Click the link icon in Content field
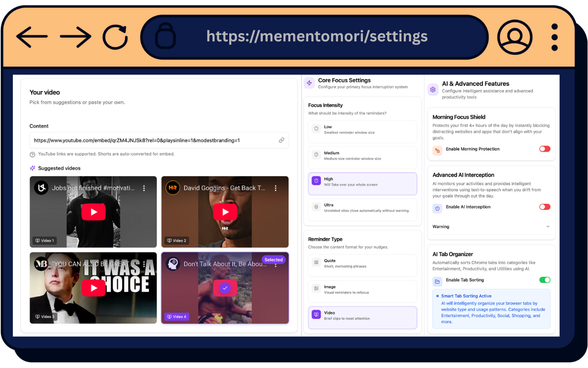Screen dimensions: 588x368 [282, 140]
